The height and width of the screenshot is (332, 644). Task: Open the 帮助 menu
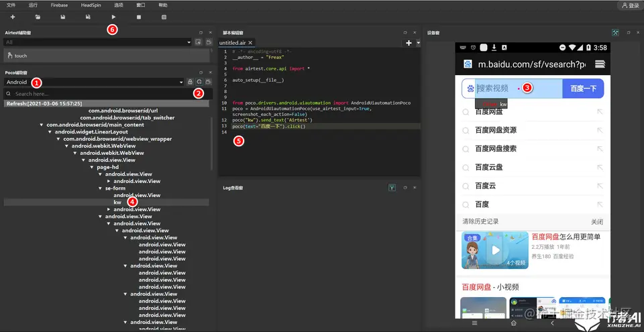pos(163,5)
